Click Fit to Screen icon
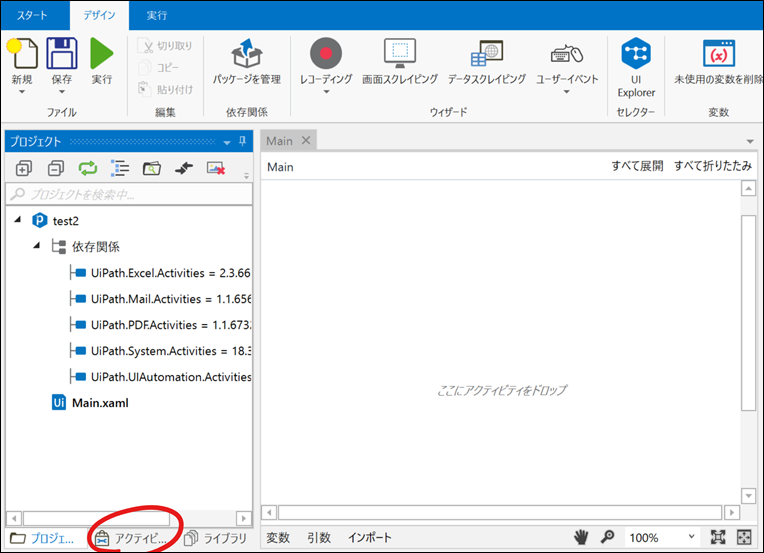764x553 pixels. click(718, 537)
